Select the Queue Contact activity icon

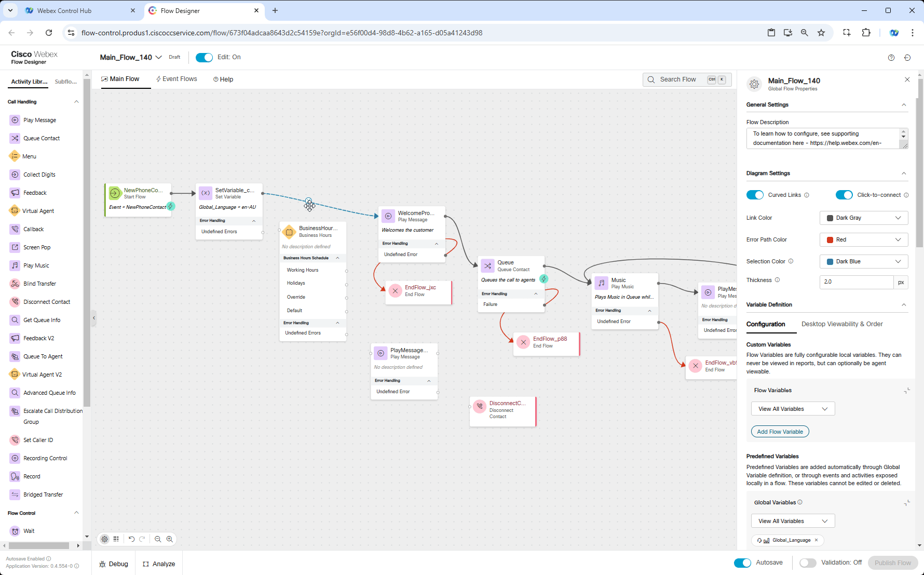coord(15,138)
